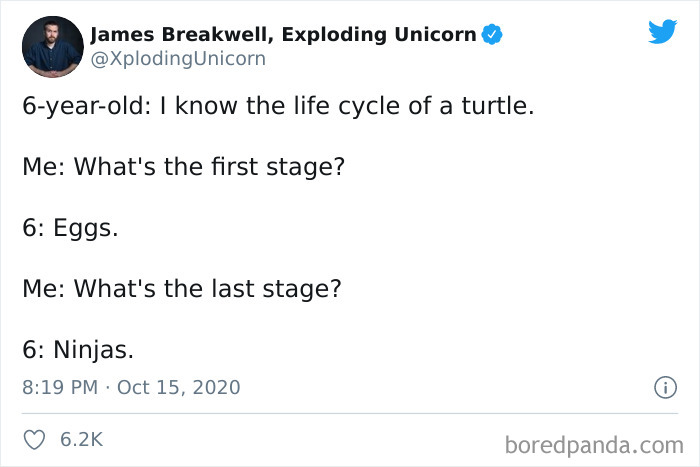The width and height of the screenshot is (700, 467).
Task: Click the Oct 15, 2020 date
Action: click(x=178, y=387)
